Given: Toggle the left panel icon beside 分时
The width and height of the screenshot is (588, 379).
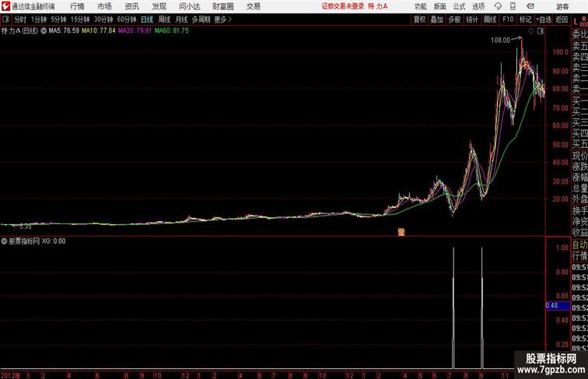Looking at the screenshot, I should point(5,19).
